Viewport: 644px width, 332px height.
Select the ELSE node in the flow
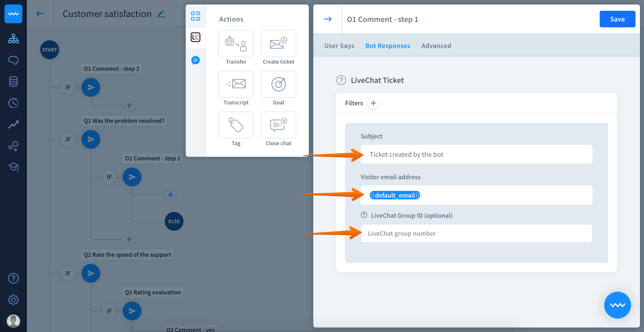(174, 221)
